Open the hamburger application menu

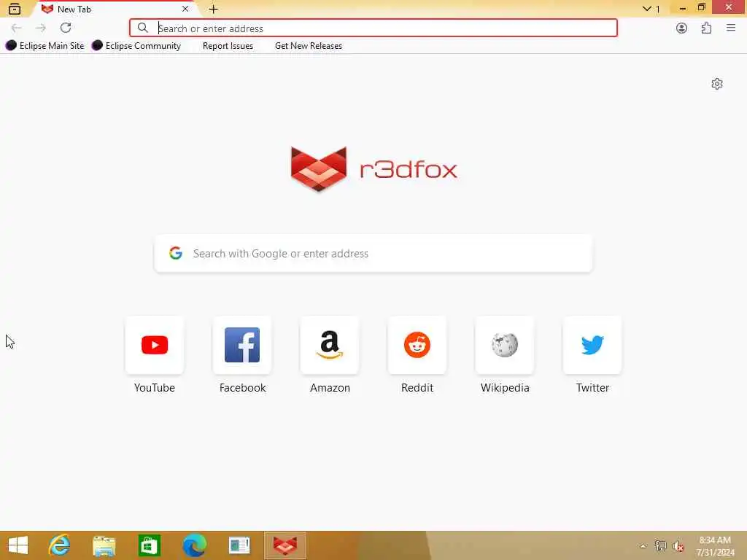pyautogui.click(x=731, y=28)
